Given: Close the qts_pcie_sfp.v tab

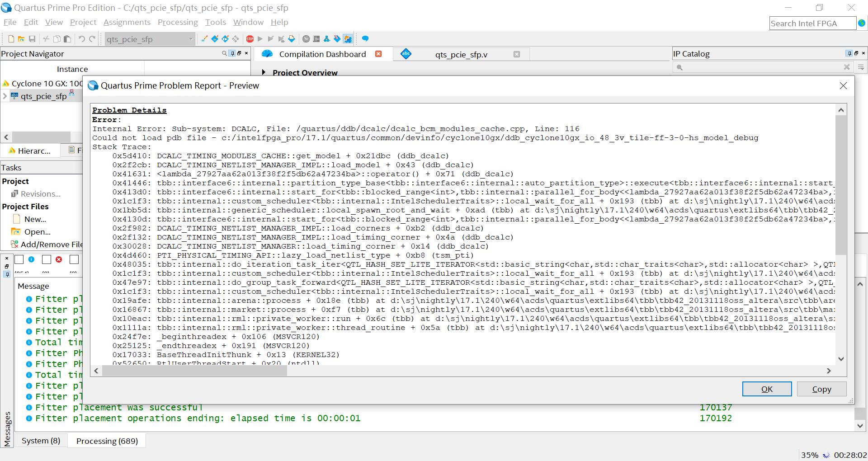Looking at the screenshot, I should [516, 54].
